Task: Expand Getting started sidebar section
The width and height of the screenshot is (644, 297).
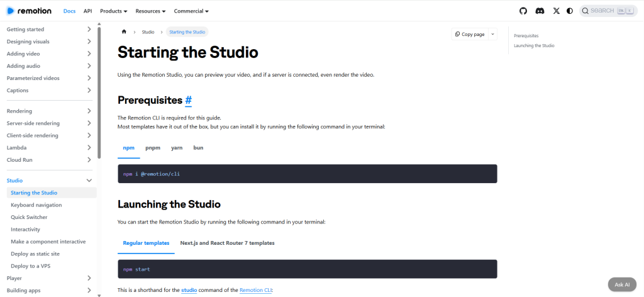Action: (x=49, y=30)
